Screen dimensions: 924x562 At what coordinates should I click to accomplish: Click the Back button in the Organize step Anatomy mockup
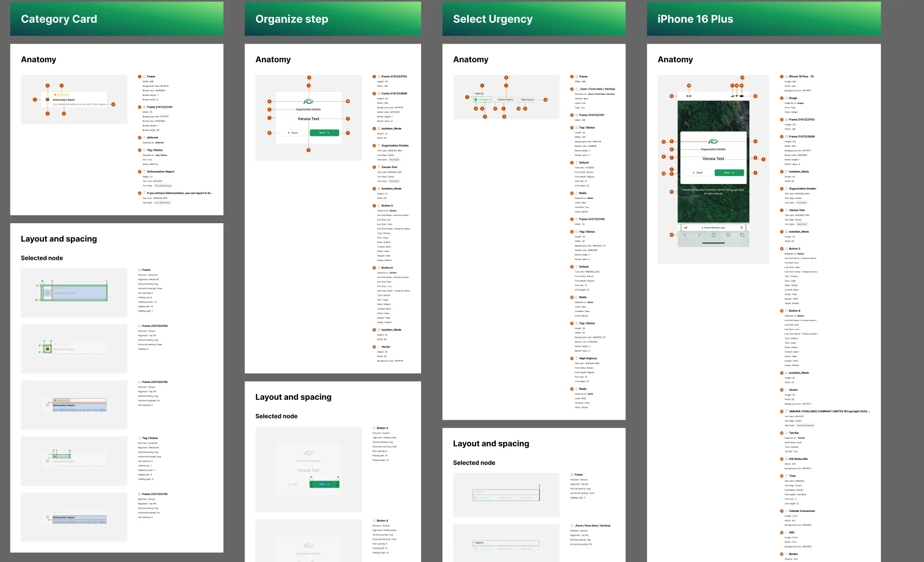click(293, 133)
